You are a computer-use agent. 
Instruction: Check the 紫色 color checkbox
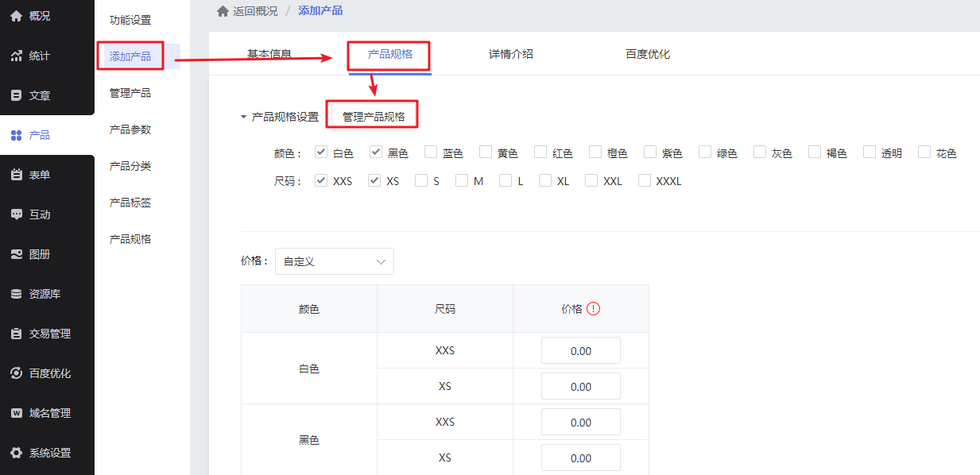(x=650, y=152)
